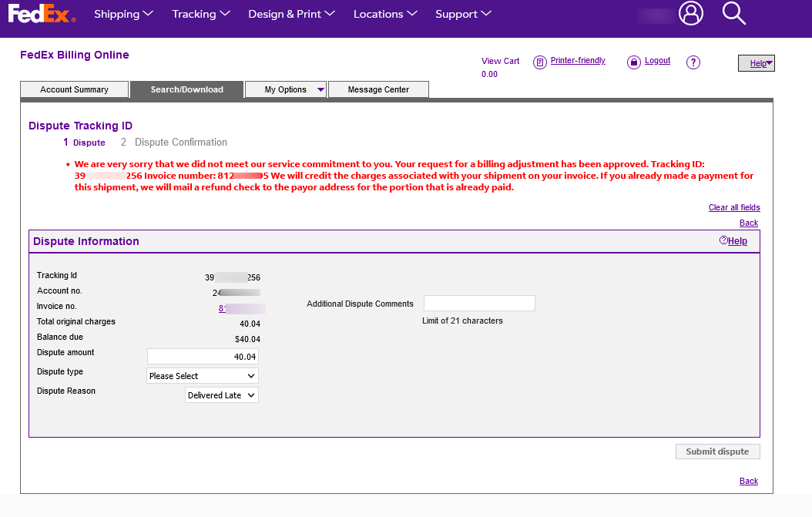Screen dimensions: 812x517
Task: Open the search magnifier icon
Action: pos(733,13)
